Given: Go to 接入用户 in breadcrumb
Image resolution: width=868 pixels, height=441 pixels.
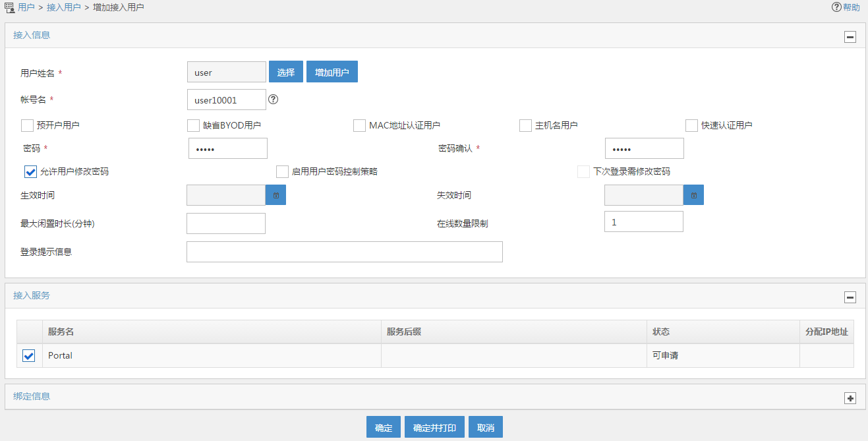Looking at the screenshot, I should coord(64,7).
